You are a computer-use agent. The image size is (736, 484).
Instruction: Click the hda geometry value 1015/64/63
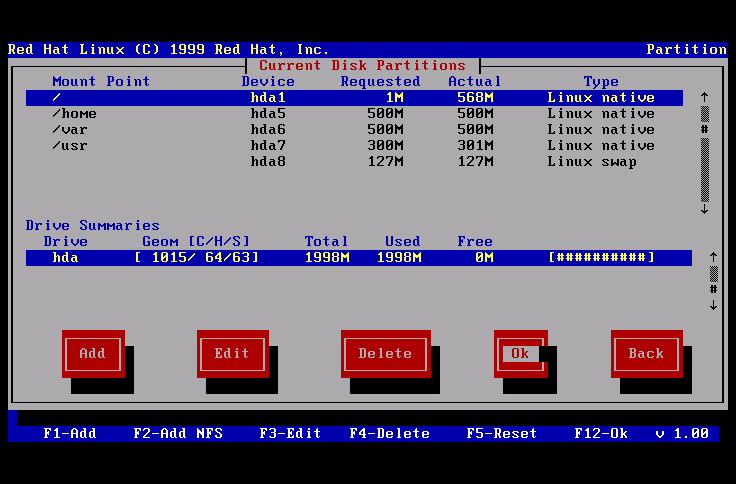click(196, 258)
